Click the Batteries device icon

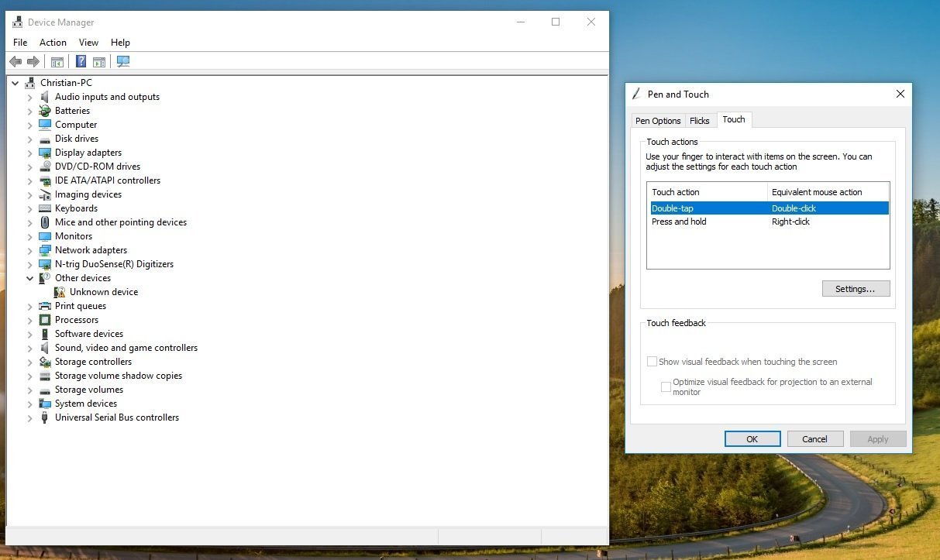[45, 111]
